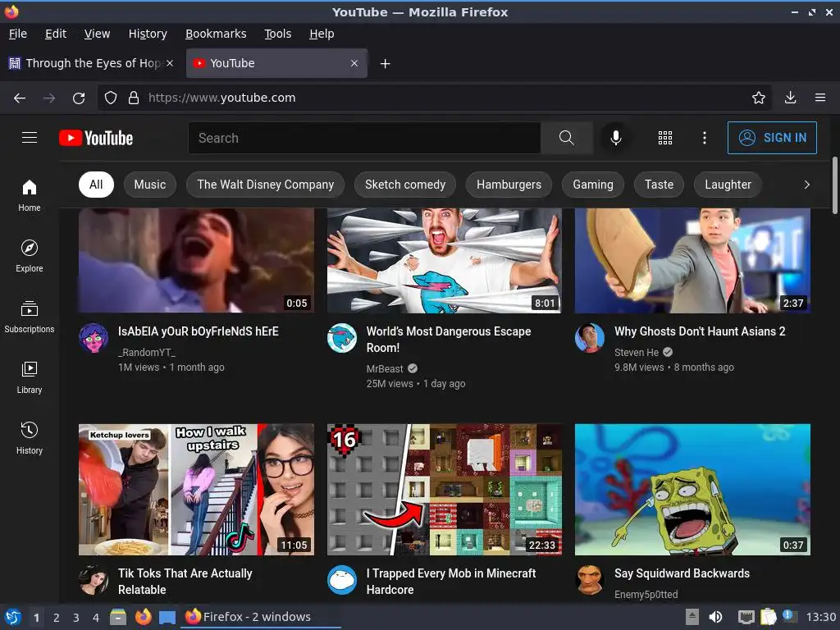Open file manager from taskbar
Viewport: 840px width, 630px height.
(x=118, y=617)
